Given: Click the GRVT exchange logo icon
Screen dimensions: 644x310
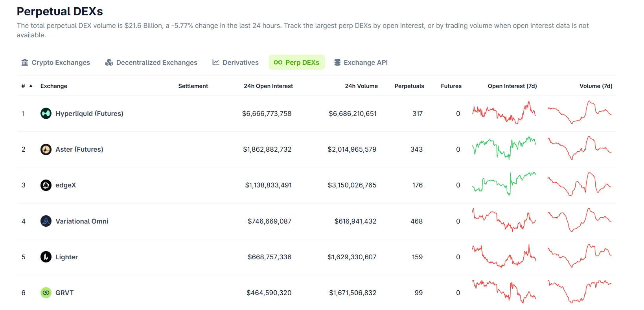Looking at the screenshot, I should [x=46, y=293].
